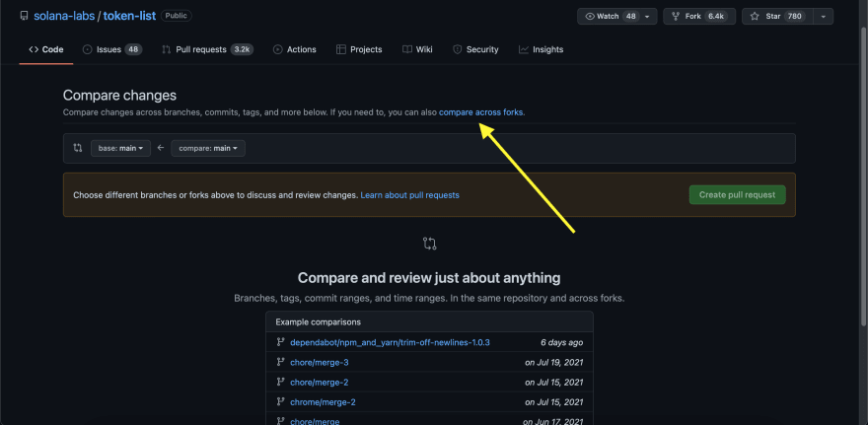868x425 pixels.
Task: Click the compare arrows icon in branch selector bar
Action: click(x=78, y=148)
